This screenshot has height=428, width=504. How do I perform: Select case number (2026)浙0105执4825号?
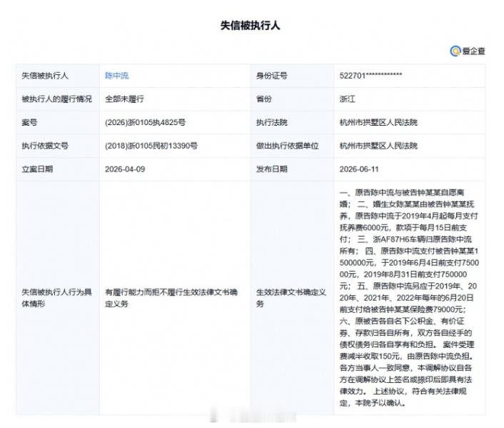coord(145,122)
